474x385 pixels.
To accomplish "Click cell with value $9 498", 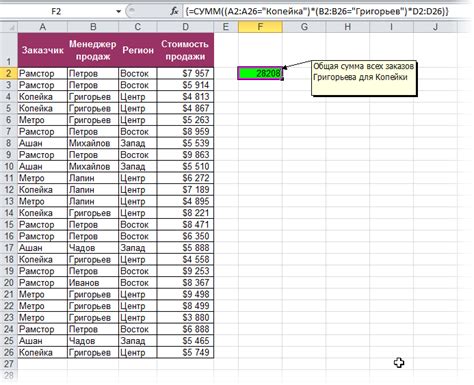I will (x=185, y=294).
